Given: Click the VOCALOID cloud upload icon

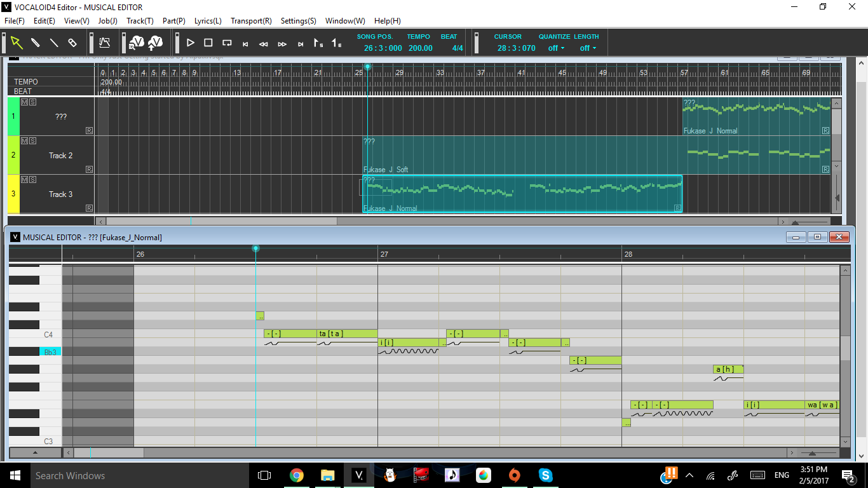Looking at the screenshot, I should click(156, 43).
